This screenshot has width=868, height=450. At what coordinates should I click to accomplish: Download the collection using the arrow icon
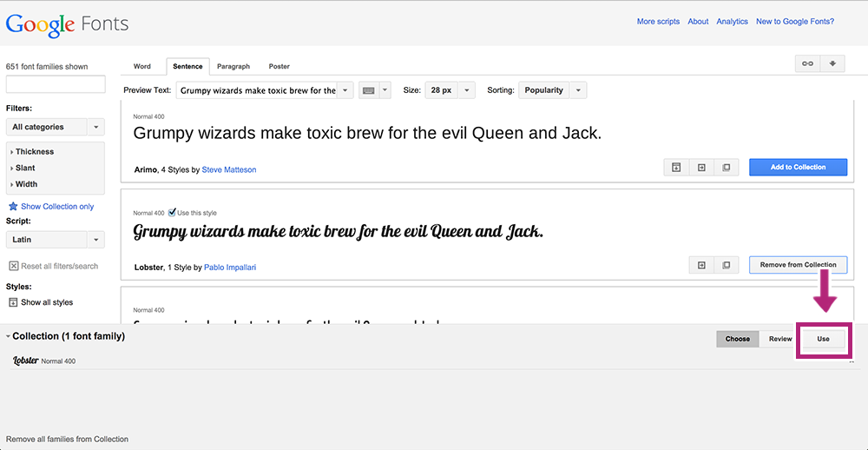[x=832, y=63]
